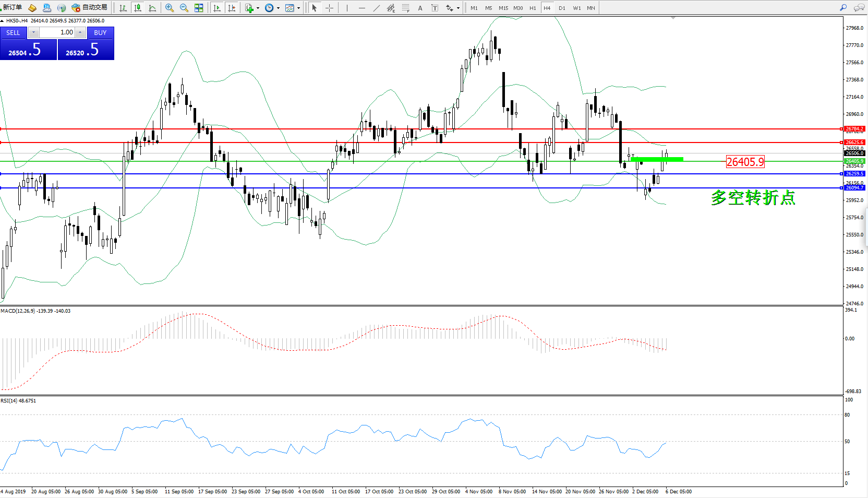
Task: Switch to the M15 timeframe
Action: 503,8
